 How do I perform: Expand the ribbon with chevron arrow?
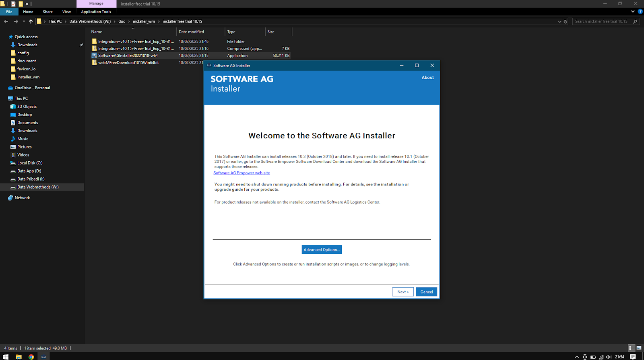[633, 12]
